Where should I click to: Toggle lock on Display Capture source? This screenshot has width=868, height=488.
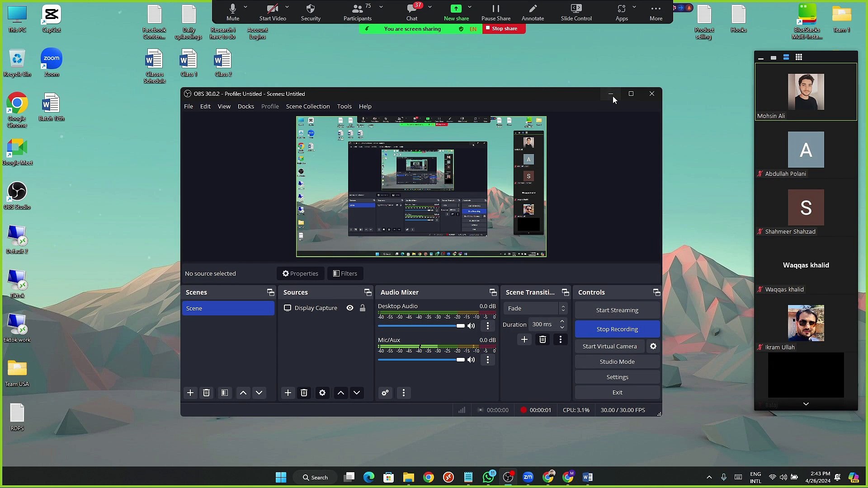(363, 308)
